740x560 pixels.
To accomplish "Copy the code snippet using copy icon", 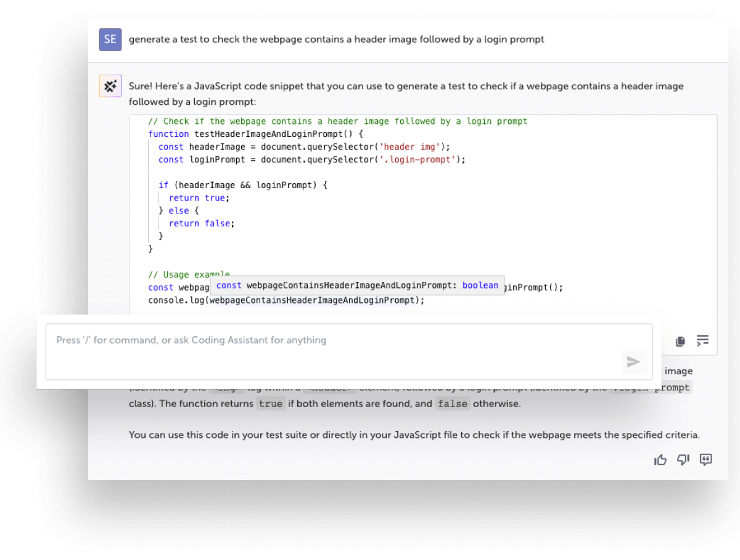I will coord(680,340).
